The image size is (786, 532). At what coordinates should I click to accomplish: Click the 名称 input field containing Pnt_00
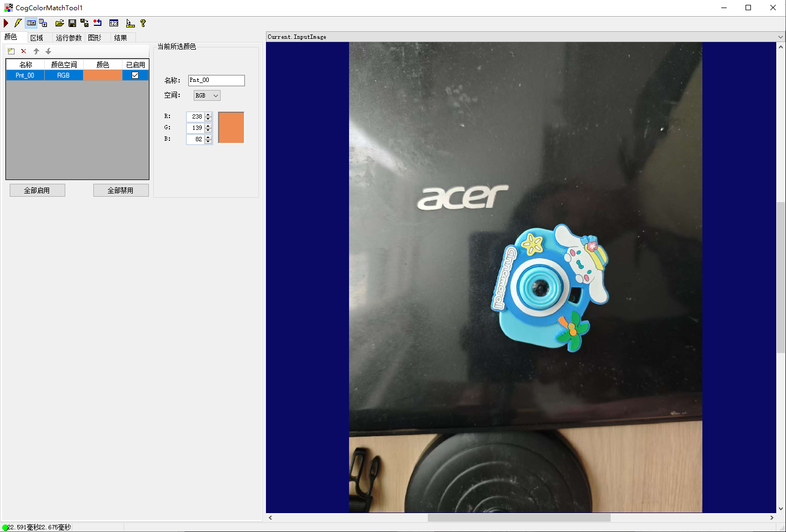coord(216,80)
